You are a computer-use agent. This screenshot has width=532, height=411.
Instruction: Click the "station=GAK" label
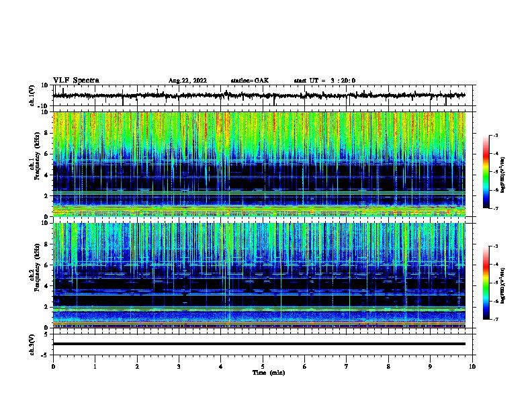pos(250,81)
